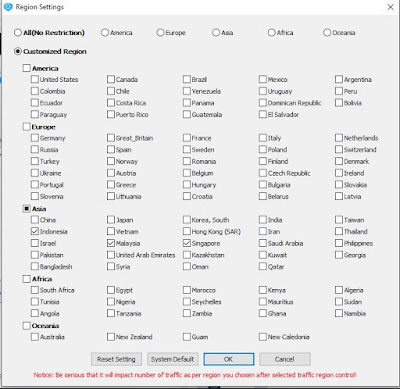Check the Seychelles checkbox
The height and width of the screenshot is (389, 400).
click(187, 302)
